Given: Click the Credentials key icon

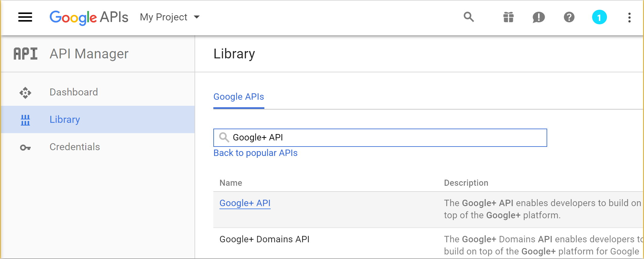Looking at the screenshot, I should (25, 148).
